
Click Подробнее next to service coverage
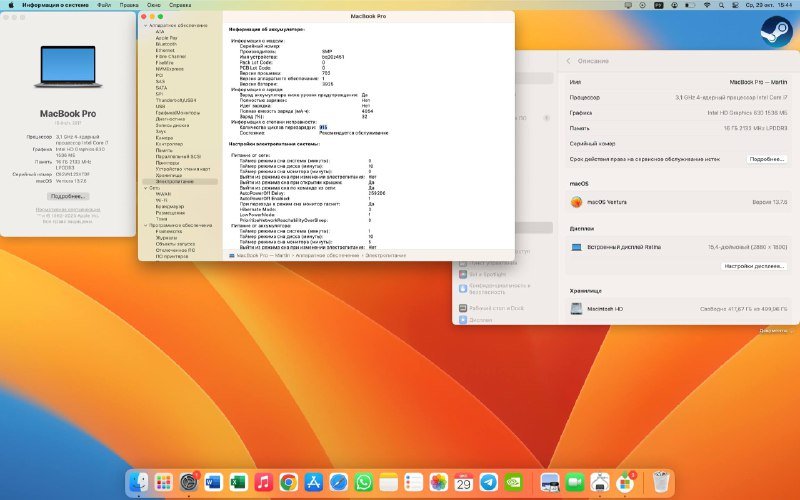tap(766, 159)
